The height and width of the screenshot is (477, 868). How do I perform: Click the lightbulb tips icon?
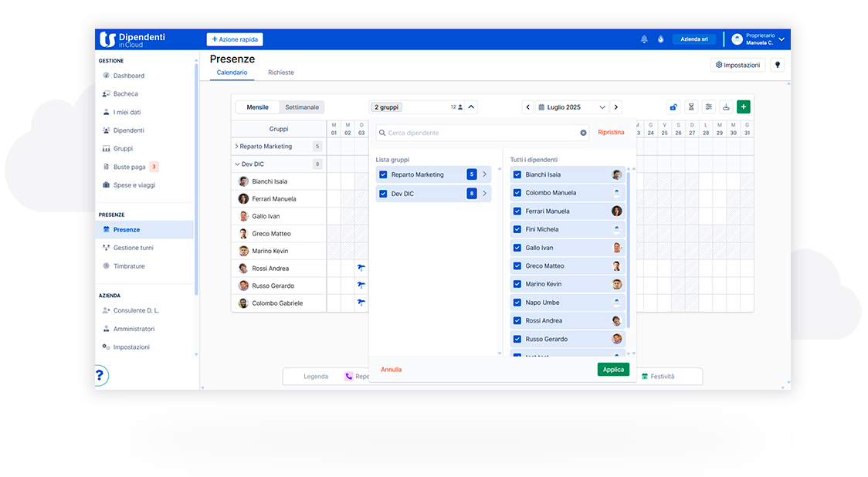(777, 65)
